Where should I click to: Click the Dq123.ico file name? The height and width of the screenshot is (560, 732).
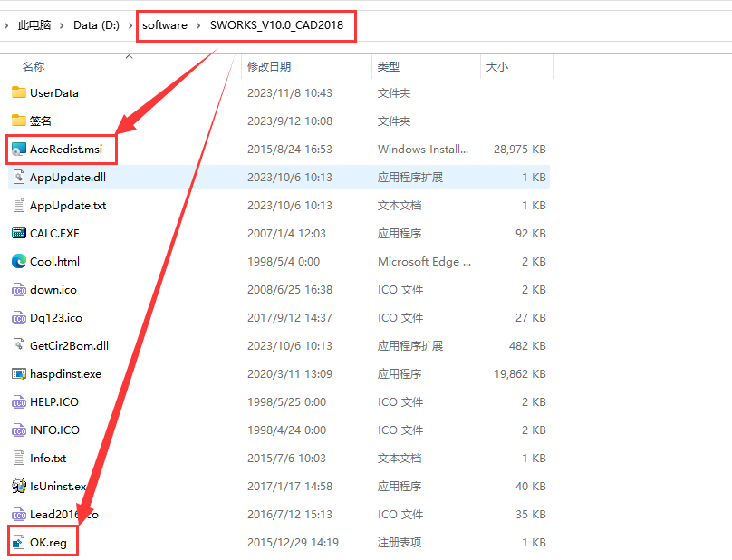pyautogui.click(x=56, y=318)
